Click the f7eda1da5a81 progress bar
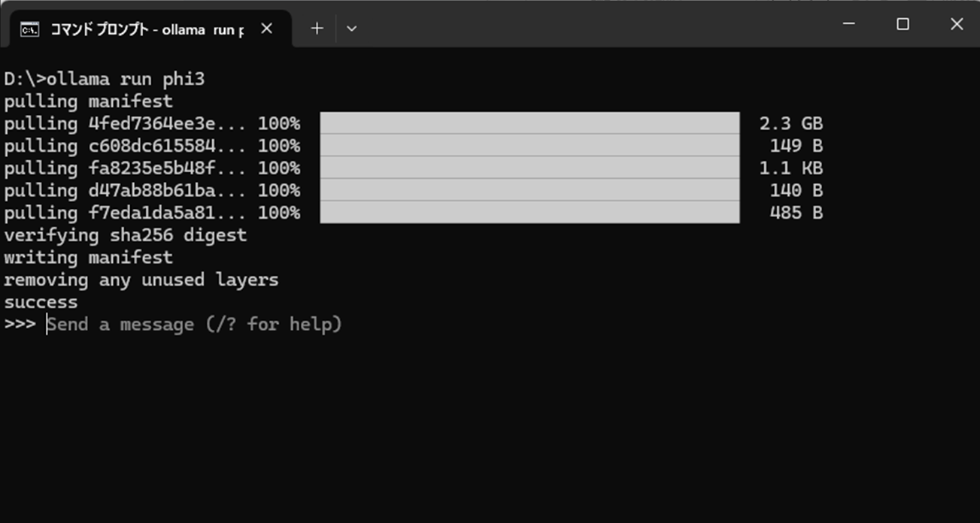980x523 pixels. pyautogui.click(x=529, y=213)
